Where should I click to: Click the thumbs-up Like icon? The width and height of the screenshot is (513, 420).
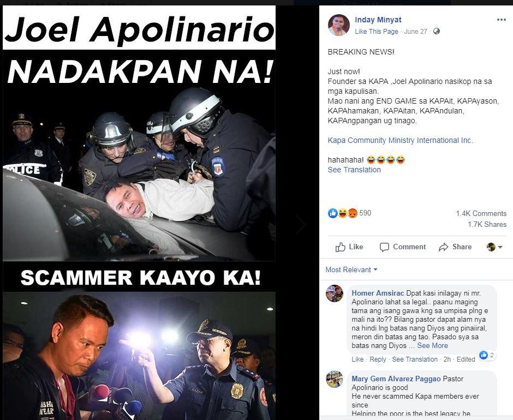[x=340, y=247]
